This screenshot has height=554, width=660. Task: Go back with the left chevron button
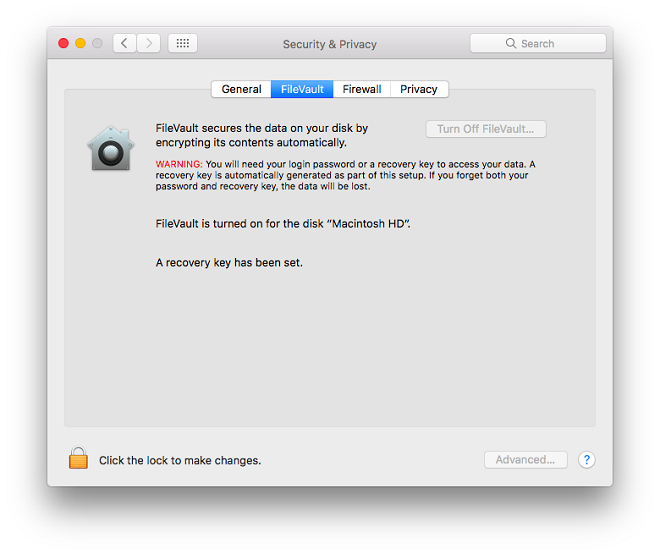tap(124, 43)
